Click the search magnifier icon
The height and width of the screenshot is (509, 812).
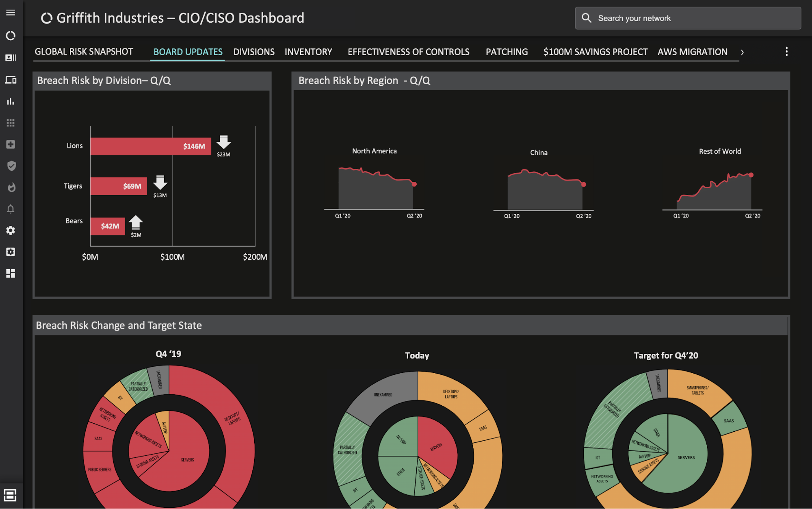[x=587, y=18]
